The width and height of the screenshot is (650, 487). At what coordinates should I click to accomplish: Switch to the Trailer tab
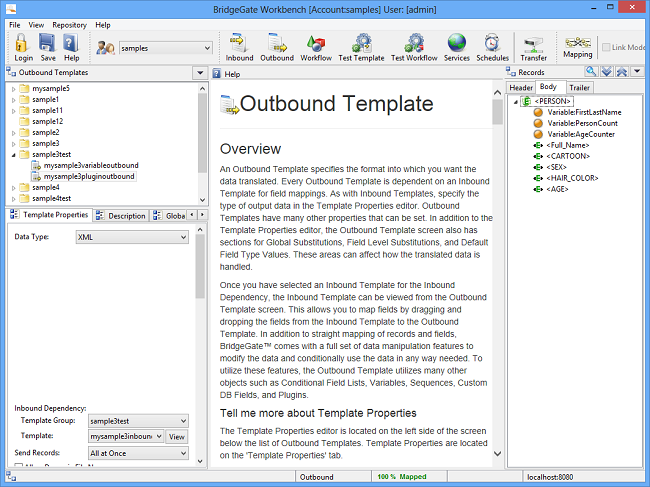579,87
